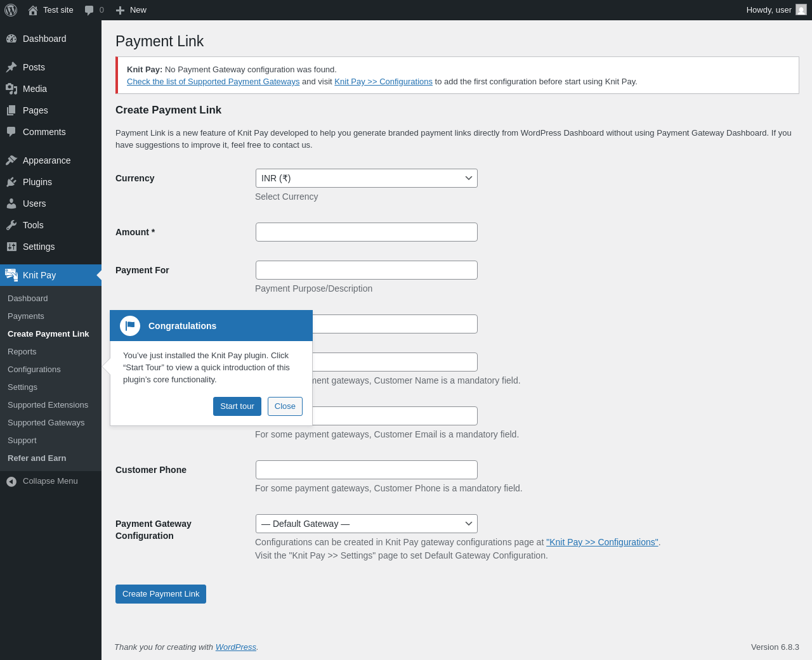Click the Knit Pay menu icon

pyautogui.click(x=11, y=275)
